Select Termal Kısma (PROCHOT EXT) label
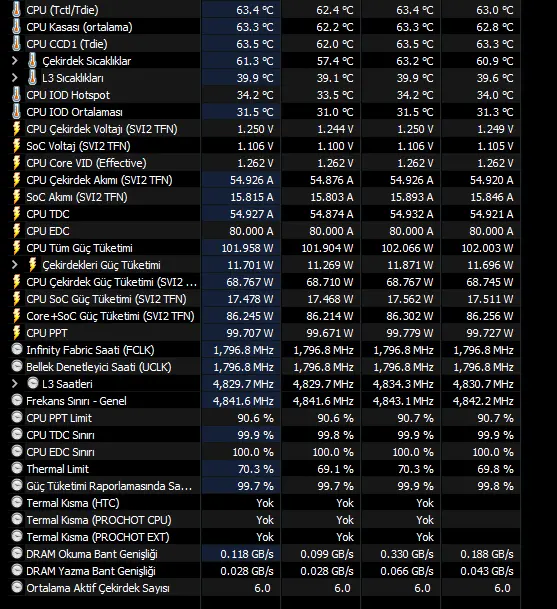 coord(98,538)
